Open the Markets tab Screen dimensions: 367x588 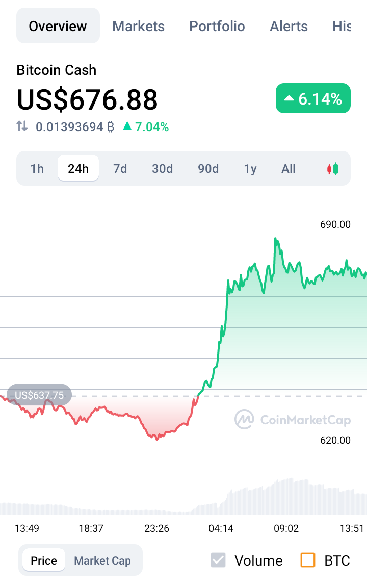click(x=138, y=26)
